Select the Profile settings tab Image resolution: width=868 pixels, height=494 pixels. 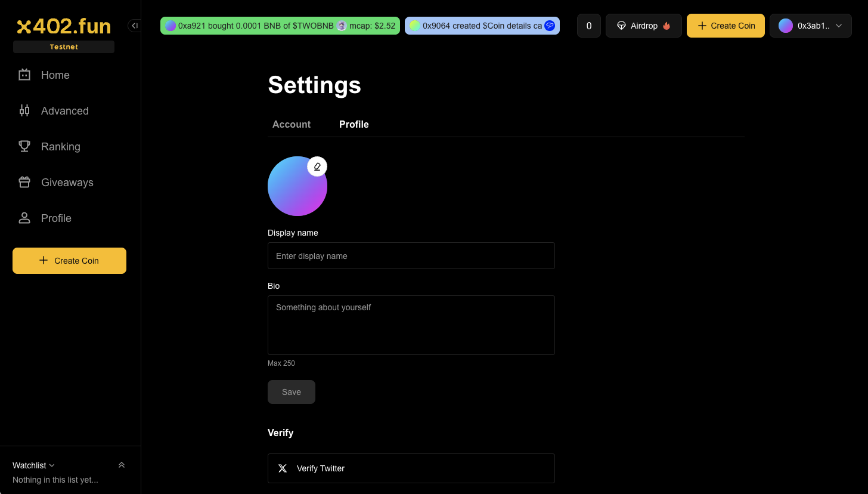coord(354,124)
